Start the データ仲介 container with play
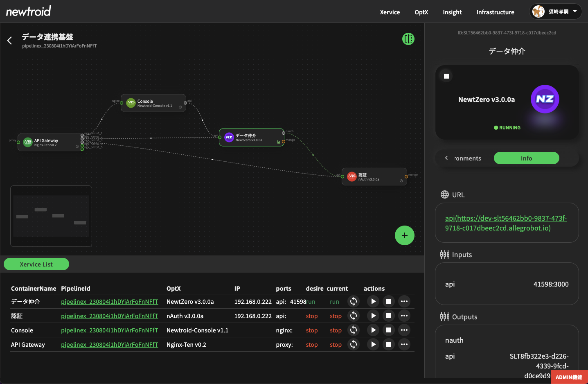Image resolution: width=588 pixels, height=384 pixels. pos(373,301)
